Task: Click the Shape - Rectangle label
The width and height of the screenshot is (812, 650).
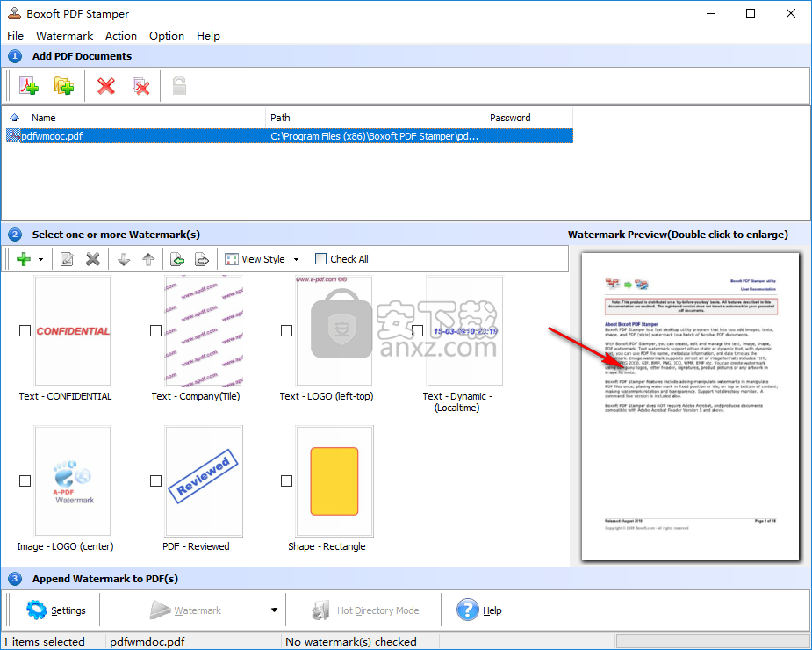Action: click(x=327, y=546)
